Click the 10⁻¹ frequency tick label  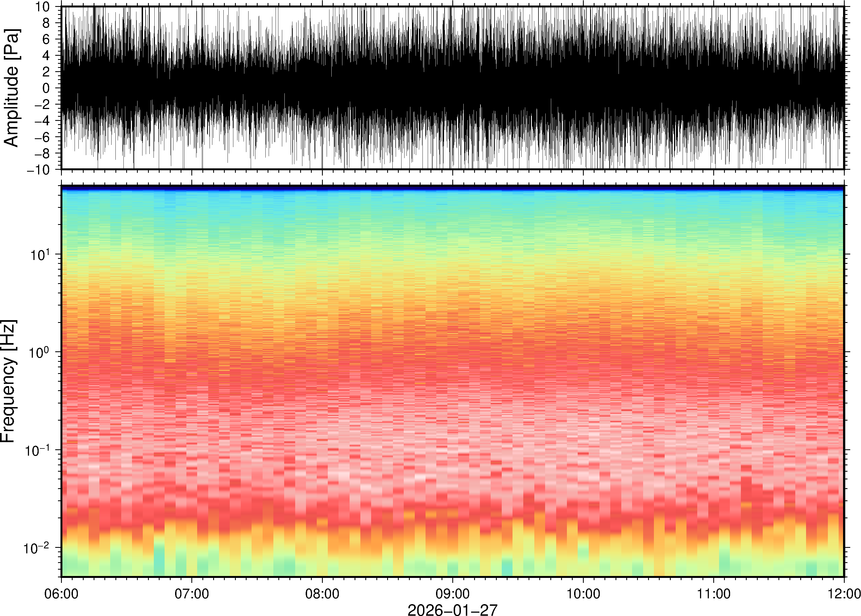tap(37, 450)
